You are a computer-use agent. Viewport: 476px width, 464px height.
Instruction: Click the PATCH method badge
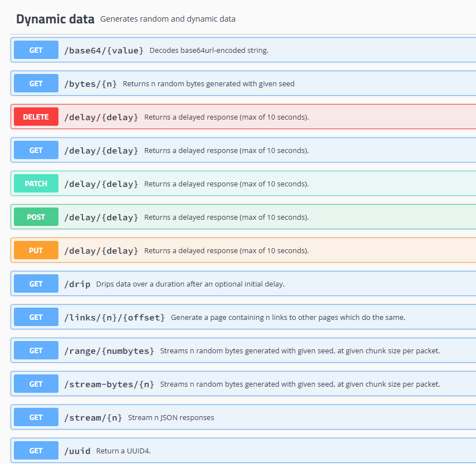click(36, 184)
